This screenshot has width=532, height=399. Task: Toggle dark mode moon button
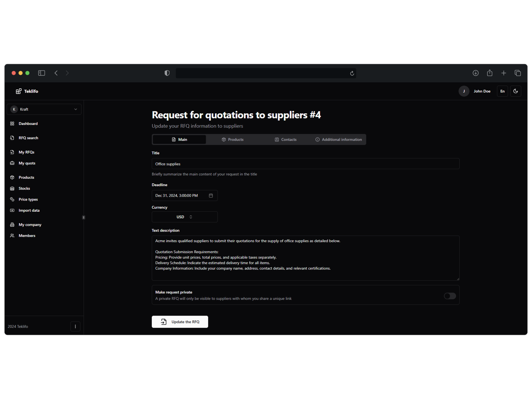click(515, 91)
